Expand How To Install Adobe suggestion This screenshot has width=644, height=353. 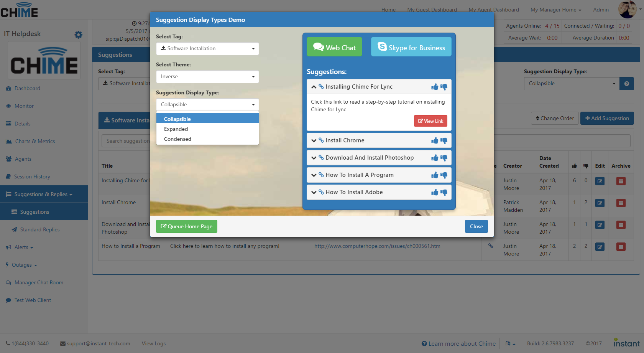coord(314,192)
